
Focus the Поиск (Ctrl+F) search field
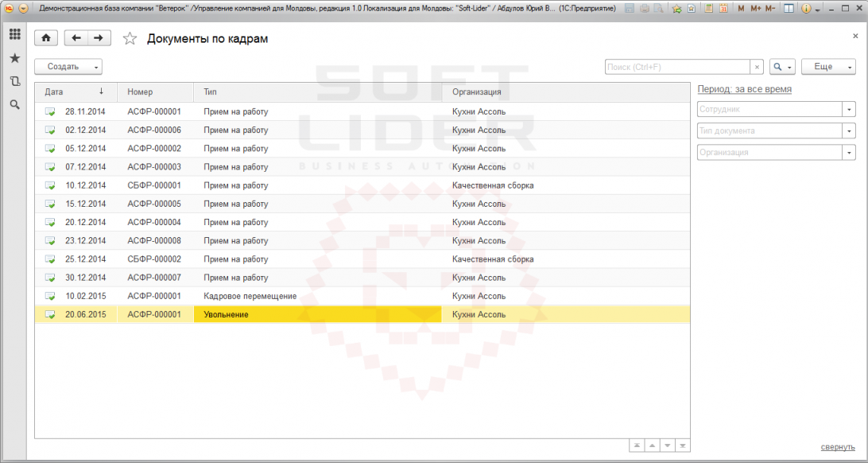tap(677, 67)
